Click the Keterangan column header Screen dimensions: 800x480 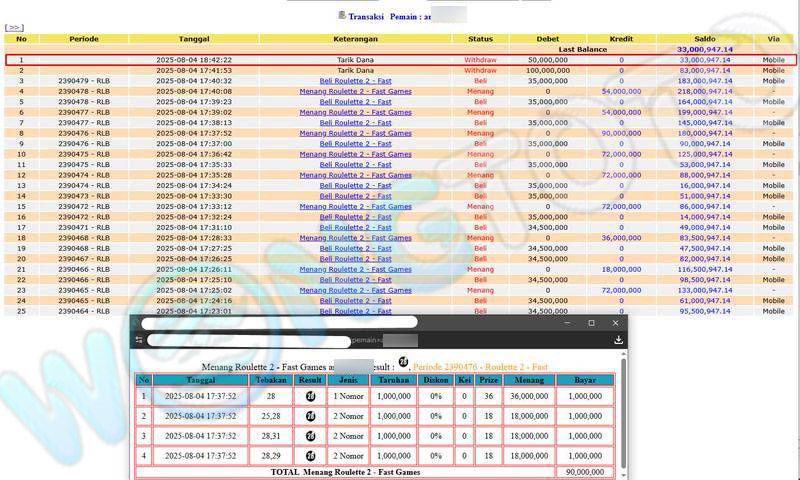(356, 39)
